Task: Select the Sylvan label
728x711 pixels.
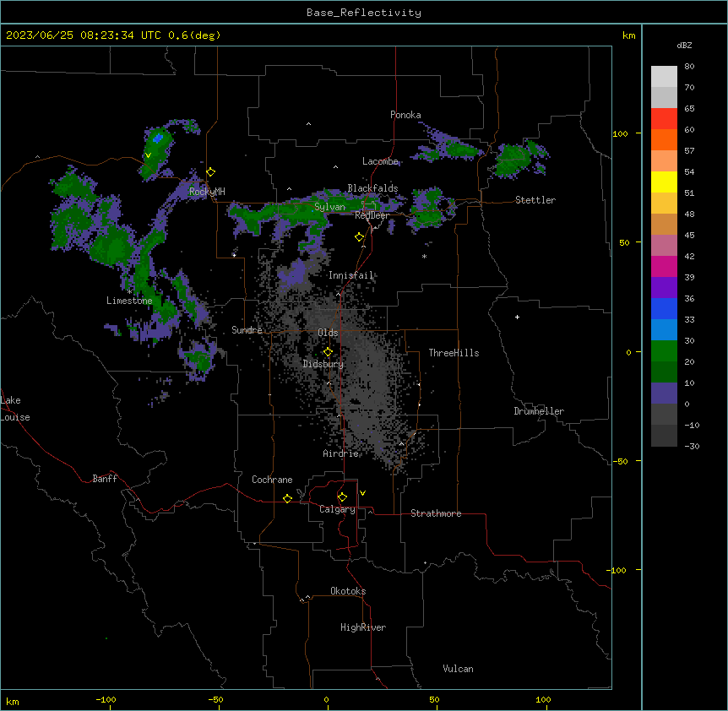Action: 329,207
